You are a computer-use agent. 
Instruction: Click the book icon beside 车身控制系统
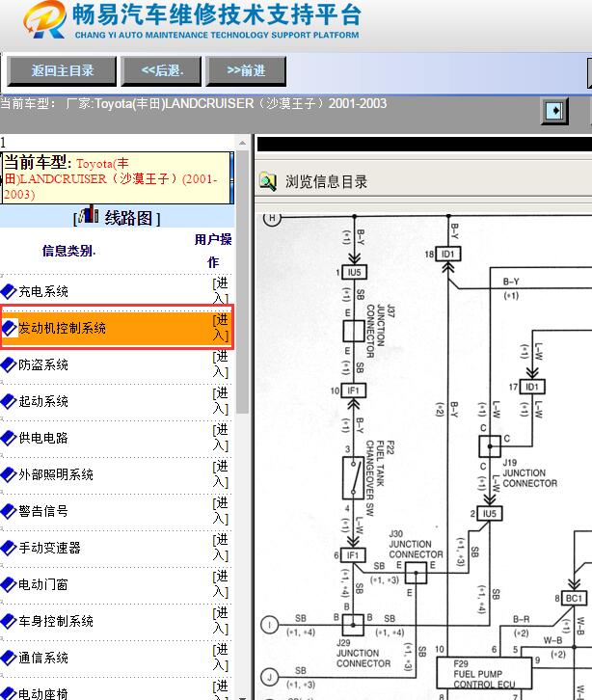point(9,621)
